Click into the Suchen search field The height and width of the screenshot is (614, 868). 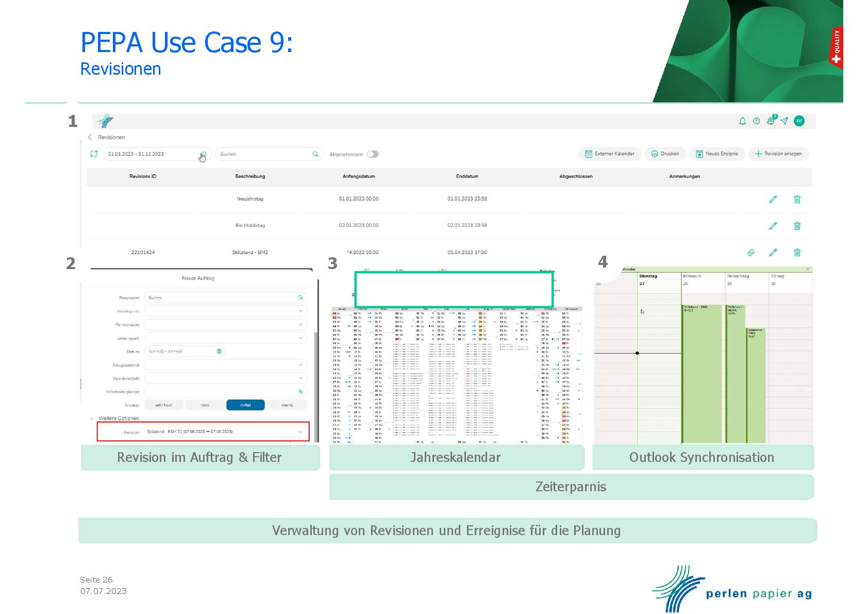269,154
